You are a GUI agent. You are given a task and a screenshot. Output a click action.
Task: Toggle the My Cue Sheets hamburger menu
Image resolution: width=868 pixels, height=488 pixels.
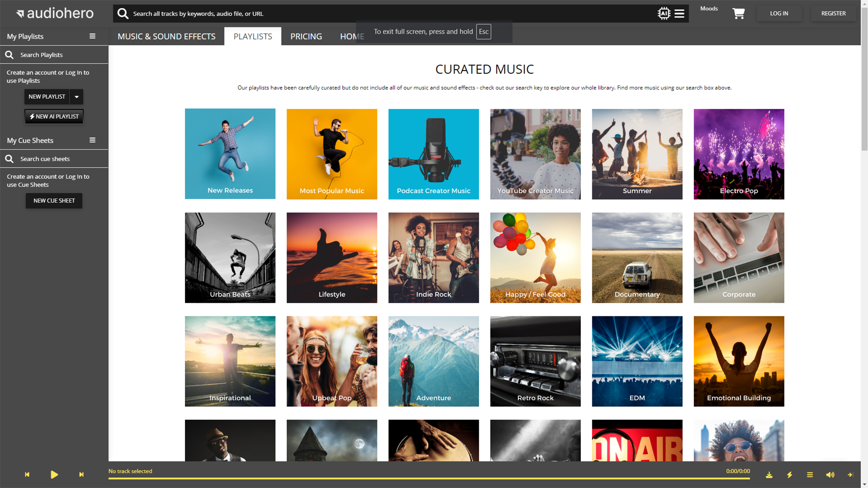pyautogui.click(x=92, y=140)
